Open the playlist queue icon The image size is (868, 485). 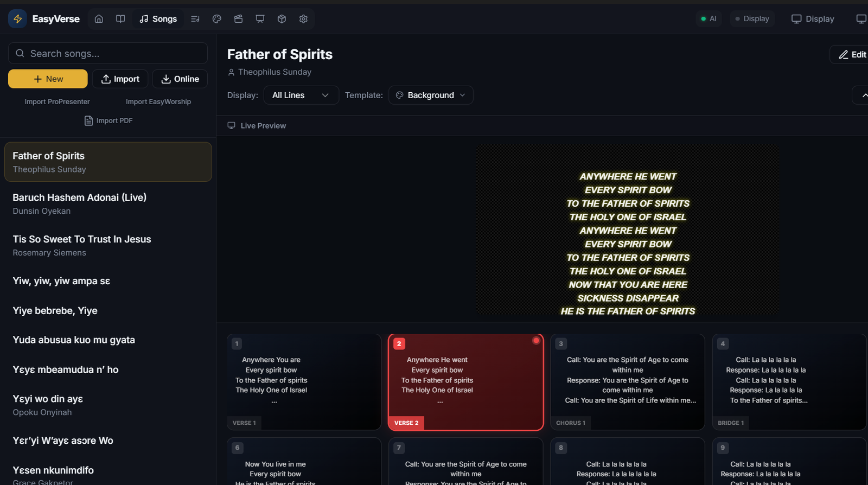pyautogui.click(x=195, y=19)
